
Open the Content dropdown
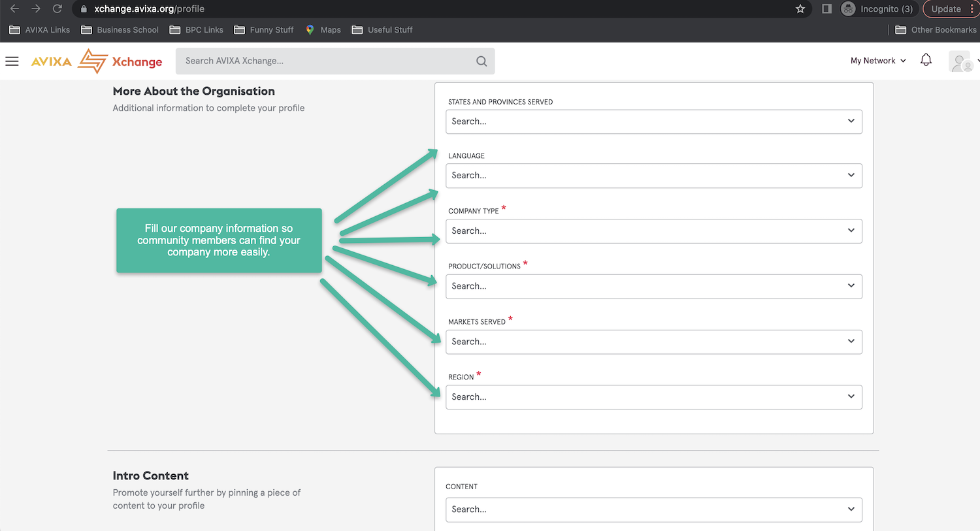[x=654, y=509]
